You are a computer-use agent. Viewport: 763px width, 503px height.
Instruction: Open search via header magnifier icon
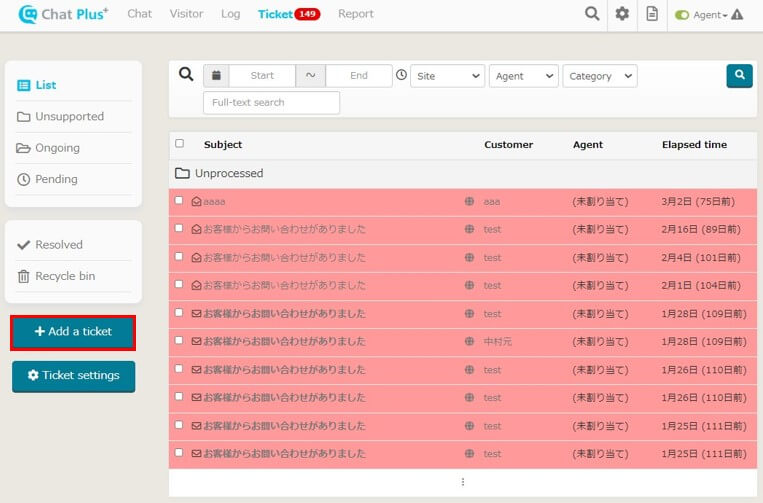pyautogui.click(x=592, y=14)
